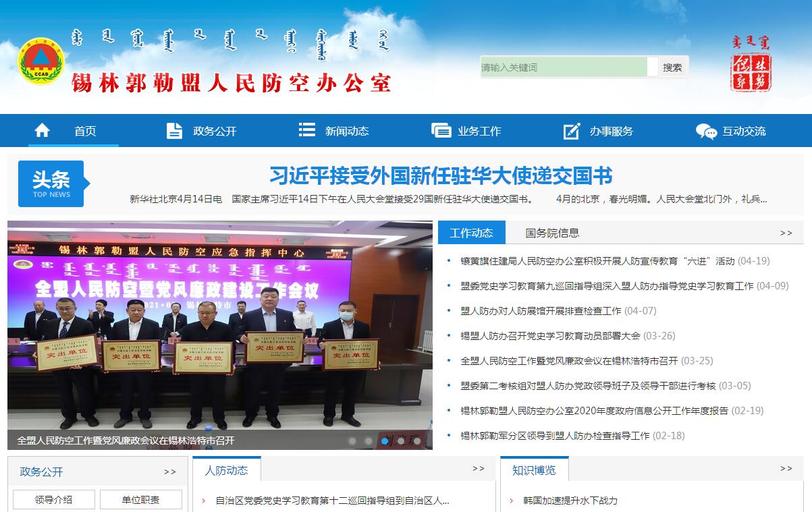Screen dimensions: 812x512
Task: Click the window icon beside 业务工作
Action: pyautogui.click(x=441, y=131)
